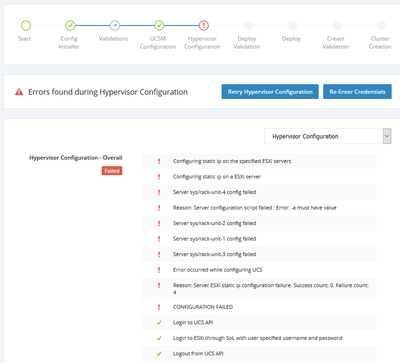
Task: Click green checkmark beside 'Login to UCS API'
Action: click(x=159, y=323)
